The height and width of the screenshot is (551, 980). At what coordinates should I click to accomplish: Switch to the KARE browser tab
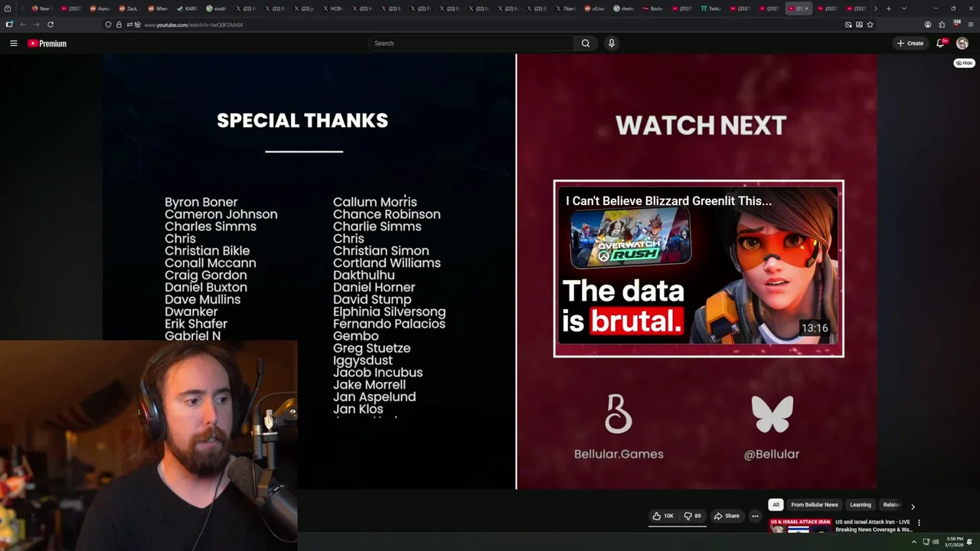click(188, 8)
